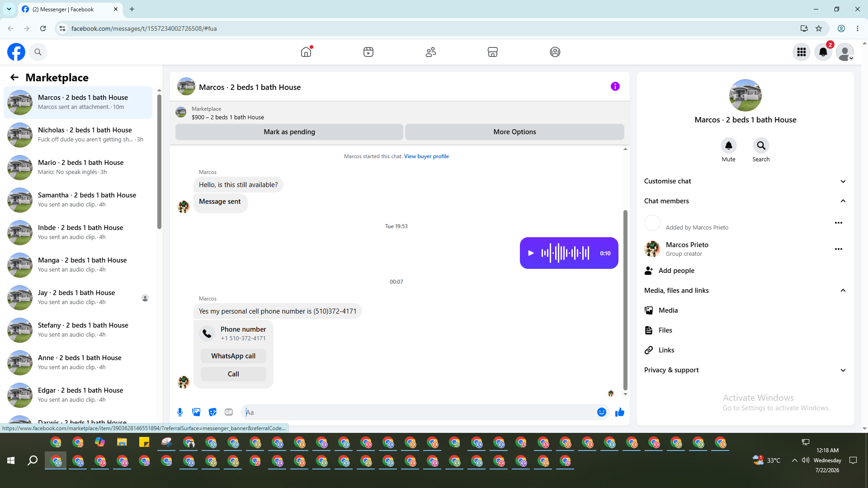Play the 0:10 voice message
This screenshot has height=488, width=868.
[531, 253]
